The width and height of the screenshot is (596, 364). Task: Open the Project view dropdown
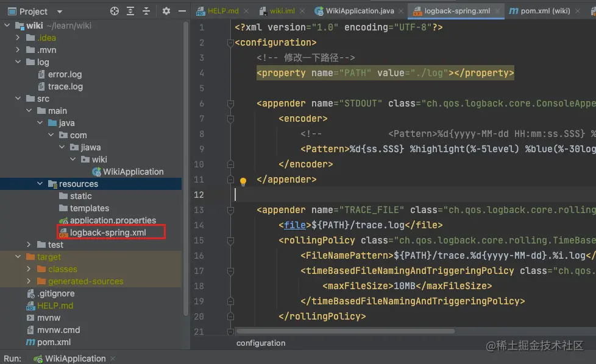click(59, 12)
